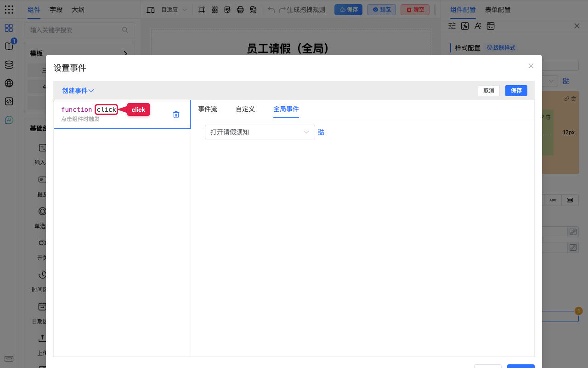Click the blue 保存 in the event dialog

(516, 91)
